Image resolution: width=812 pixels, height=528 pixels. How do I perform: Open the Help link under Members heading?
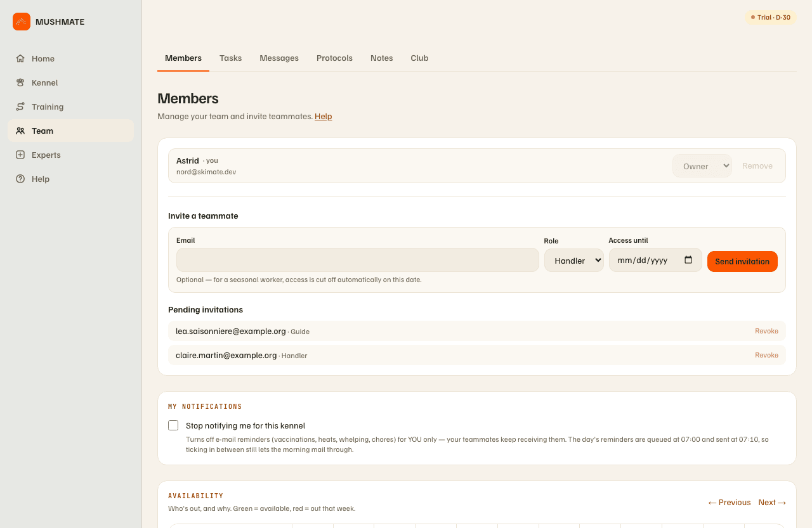(x=324, y=116)
